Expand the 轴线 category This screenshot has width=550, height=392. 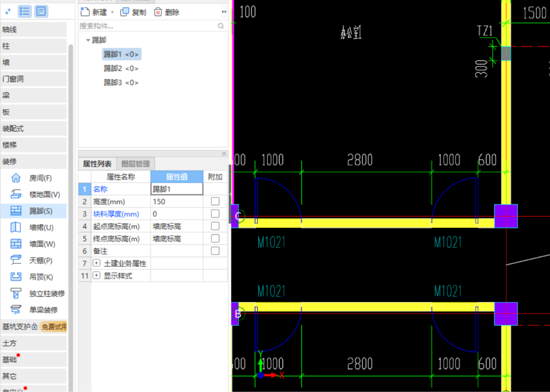coord(34,30)
